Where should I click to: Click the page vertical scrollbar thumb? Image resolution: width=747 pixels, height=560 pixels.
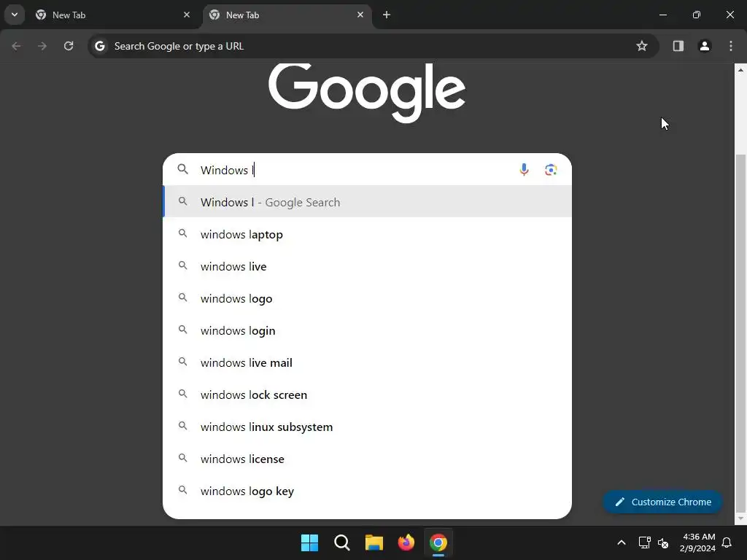pos(740,333)
